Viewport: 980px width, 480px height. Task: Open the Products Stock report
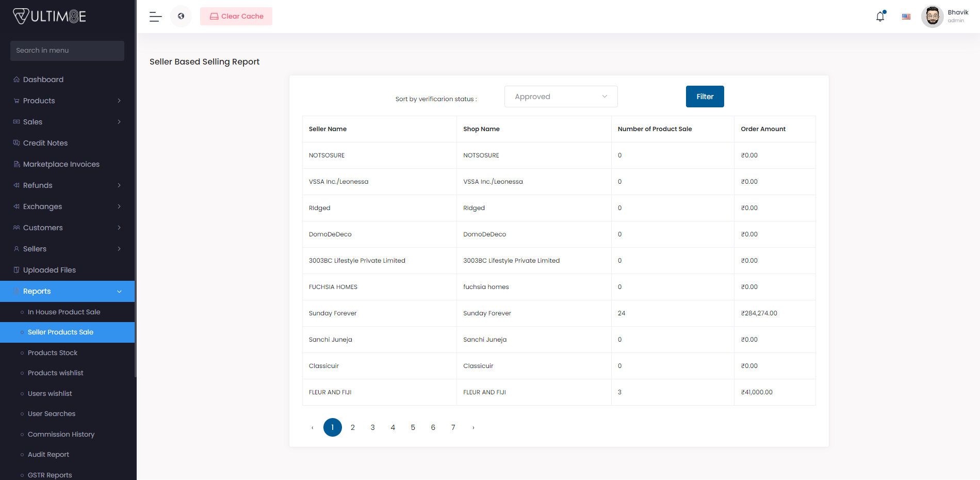pyautogui.click(x=53, y=353)
